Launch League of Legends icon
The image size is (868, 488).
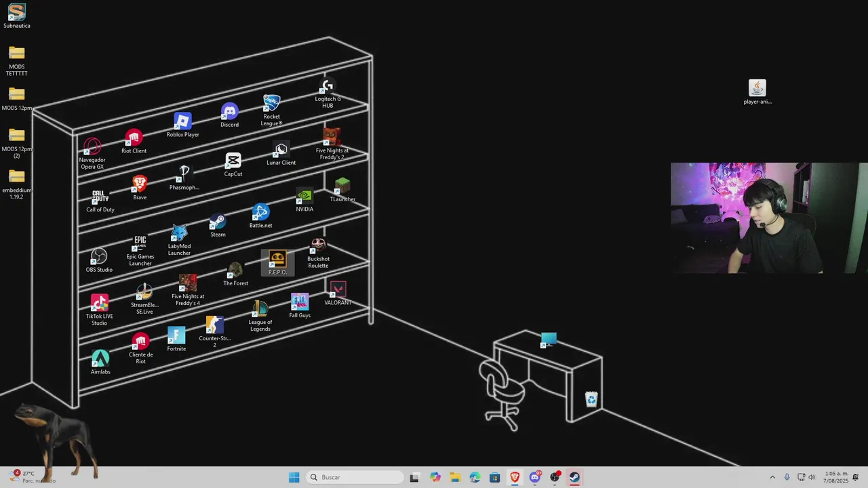coord(260,317)
